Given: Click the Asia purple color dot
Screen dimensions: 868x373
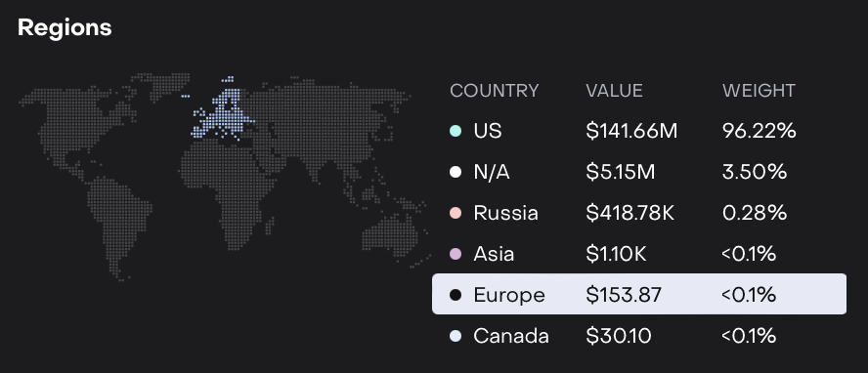Looking at the screenshot, I should click(456, 254).
